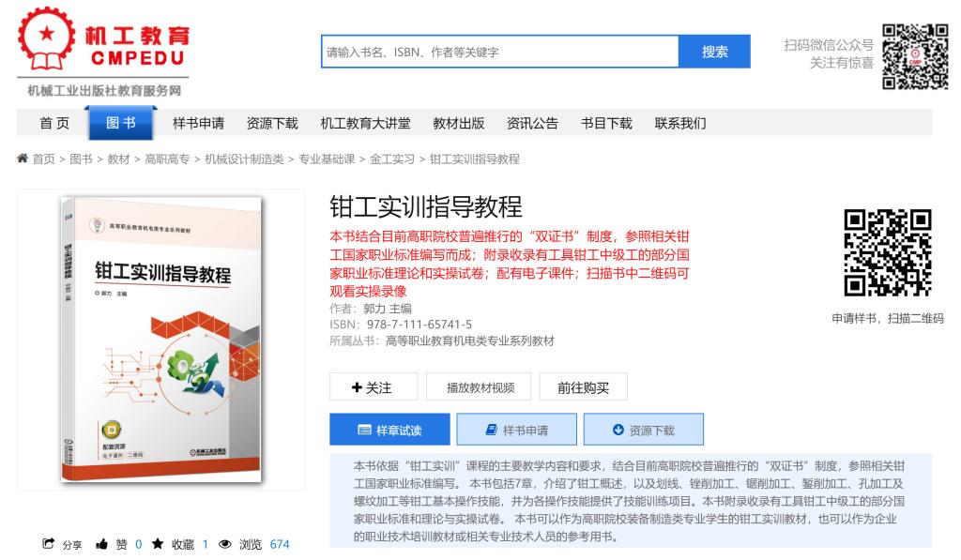The height and width of the screenshot is (560, 961).
Task: Click the share arrow icon
Action: click(x=49, y=543)
